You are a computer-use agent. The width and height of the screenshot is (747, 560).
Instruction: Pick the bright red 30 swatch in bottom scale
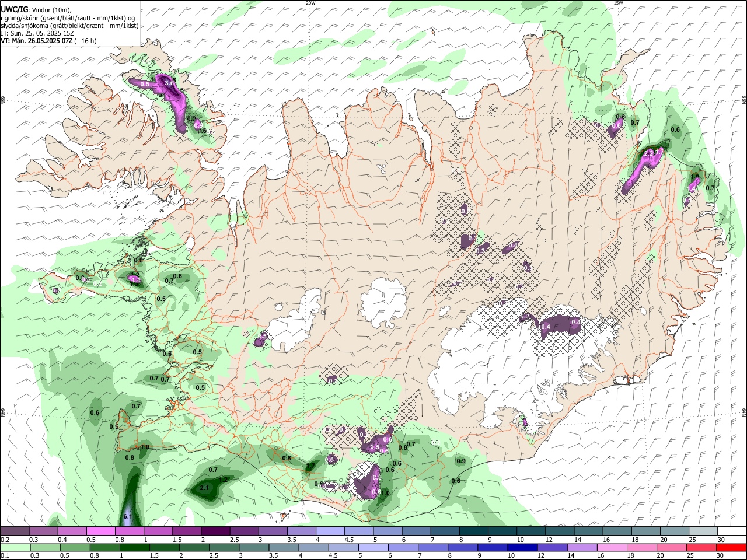point(732,547)
